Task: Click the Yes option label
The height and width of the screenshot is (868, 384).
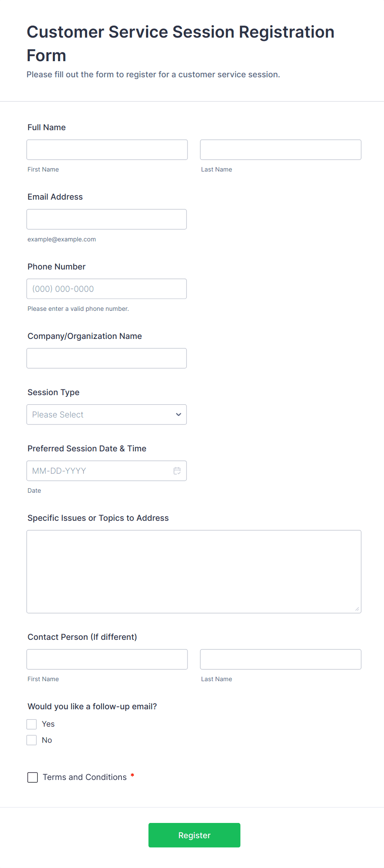Action: pos(48,724)
